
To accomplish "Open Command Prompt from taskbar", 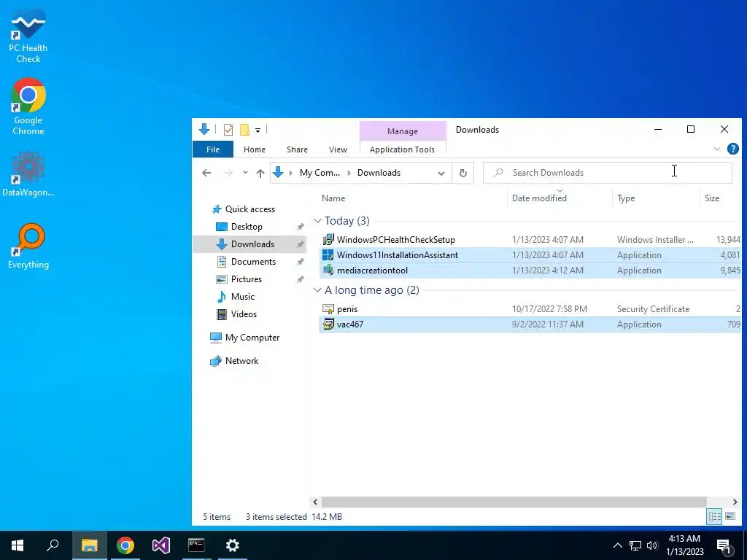I will pyautogui.click(x=196, y=545).
